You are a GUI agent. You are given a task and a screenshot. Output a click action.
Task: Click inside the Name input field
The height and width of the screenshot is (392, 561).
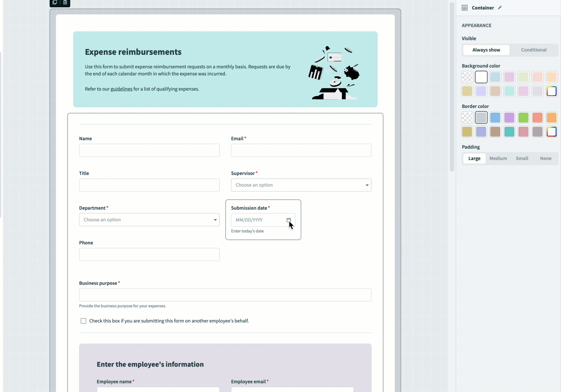click(x=149, y=150)
